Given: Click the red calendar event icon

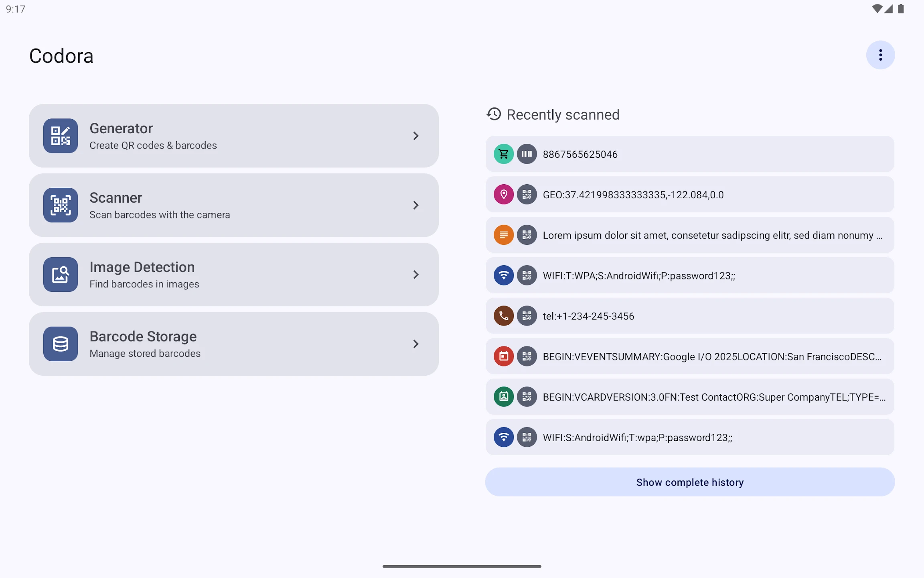Looking at the screenshot, I should 504,356.
